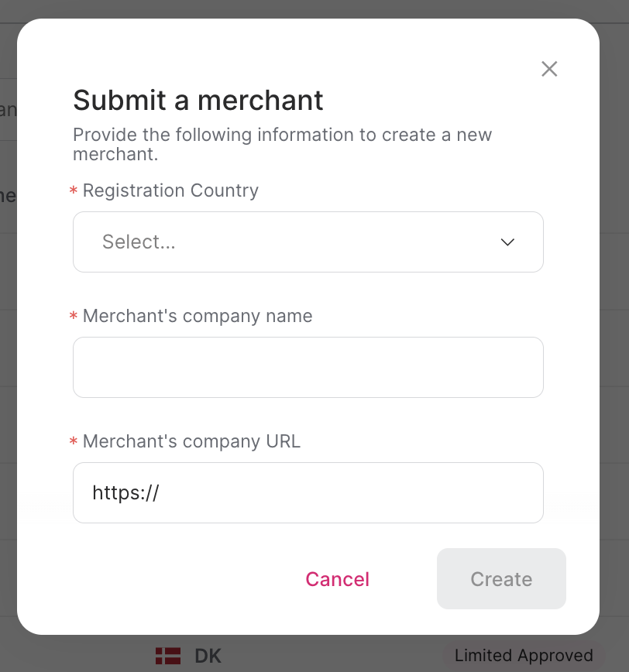The width and height of the screenshot is (629, 672).
Task: Click the "Submit a merchant" heading
Action: (x=198, y=101)
